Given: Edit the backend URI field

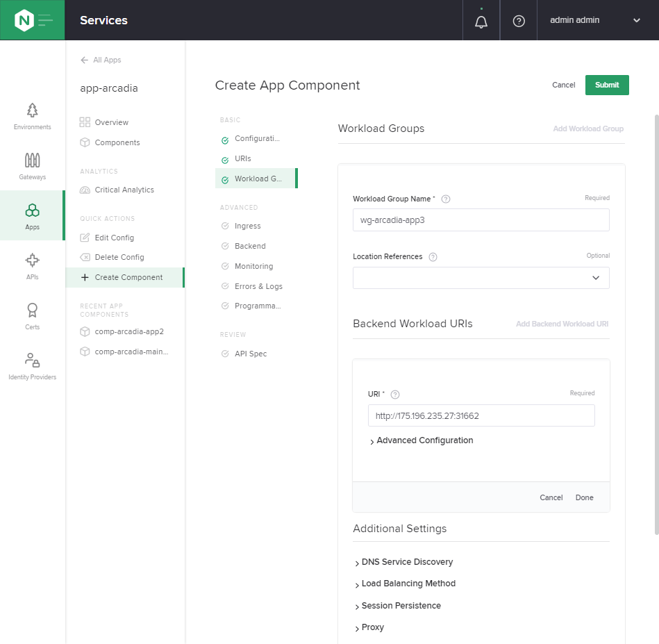Looking at the screenshot, I should 481,415.
